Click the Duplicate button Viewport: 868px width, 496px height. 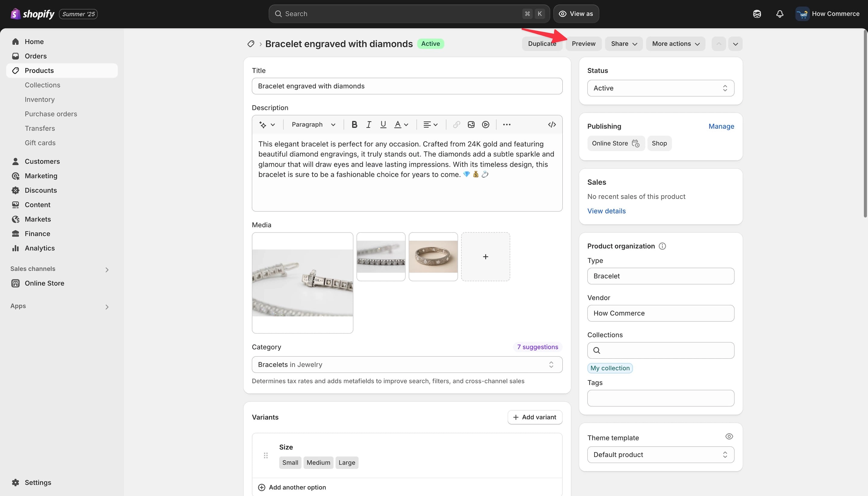coord(542,44)
